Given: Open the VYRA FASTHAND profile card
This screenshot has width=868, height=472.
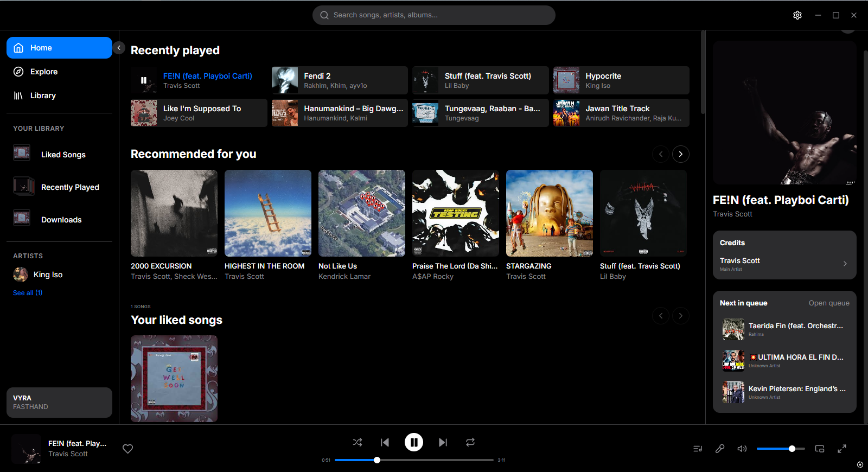Looking at the screenshot, I should click(x=59, y=403).
